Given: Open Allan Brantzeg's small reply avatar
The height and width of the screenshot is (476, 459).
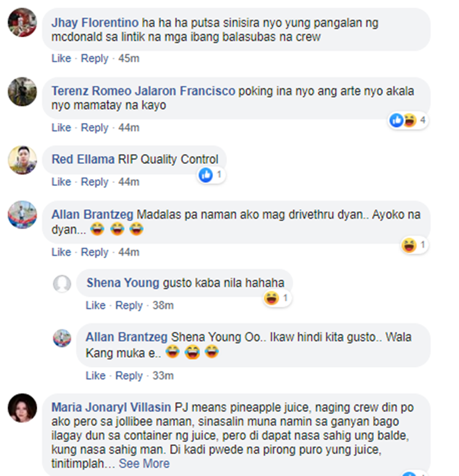Looking at the screenshot, I should (x=62, y=338).
